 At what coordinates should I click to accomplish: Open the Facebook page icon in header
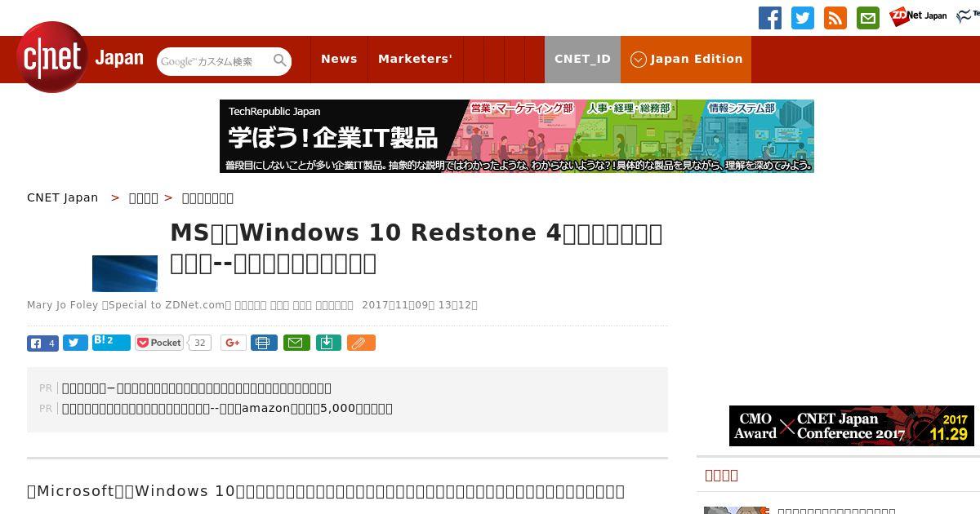pos(770,18)
